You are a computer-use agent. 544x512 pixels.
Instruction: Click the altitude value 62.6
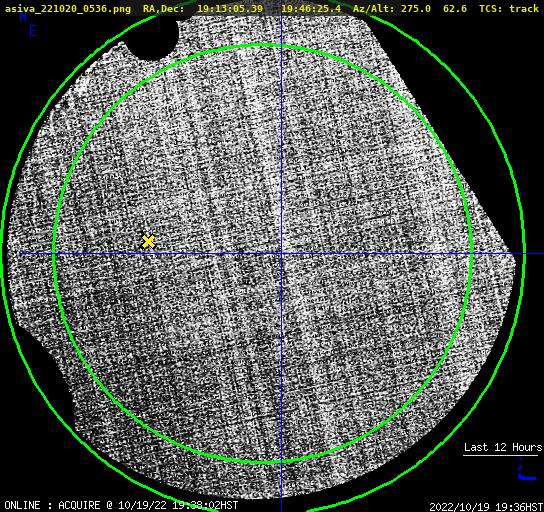tap(455, 9)
